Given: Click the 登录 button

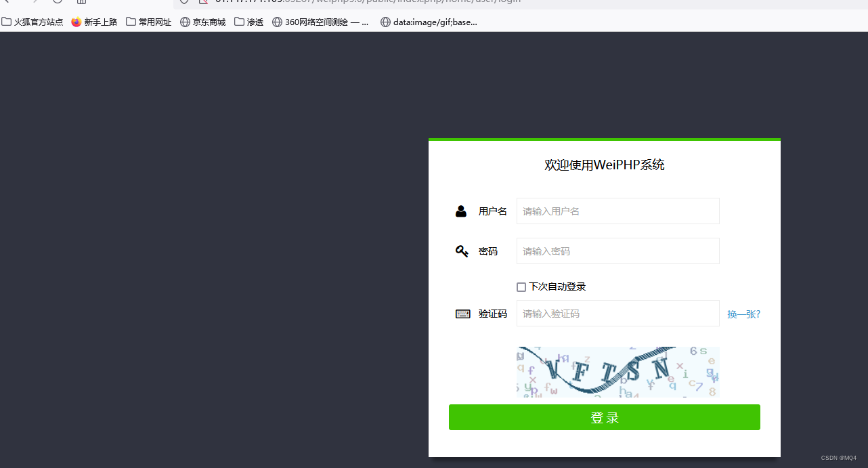Looking at the screenshot, I should coord(604,417).
